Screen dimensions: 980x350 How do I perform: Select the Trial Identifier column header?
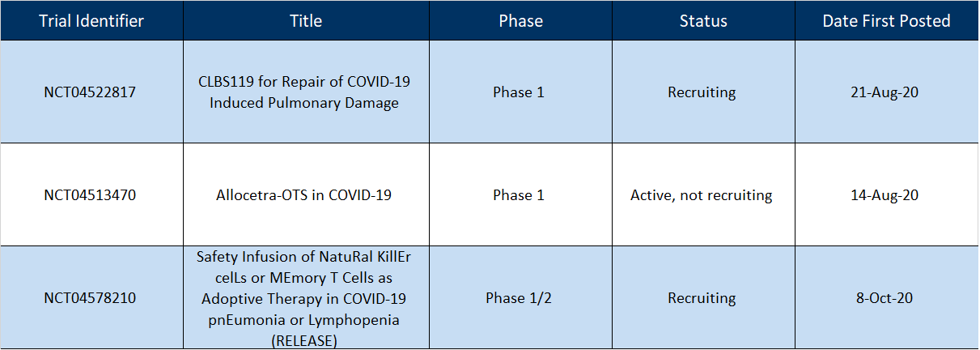point(91,21)
